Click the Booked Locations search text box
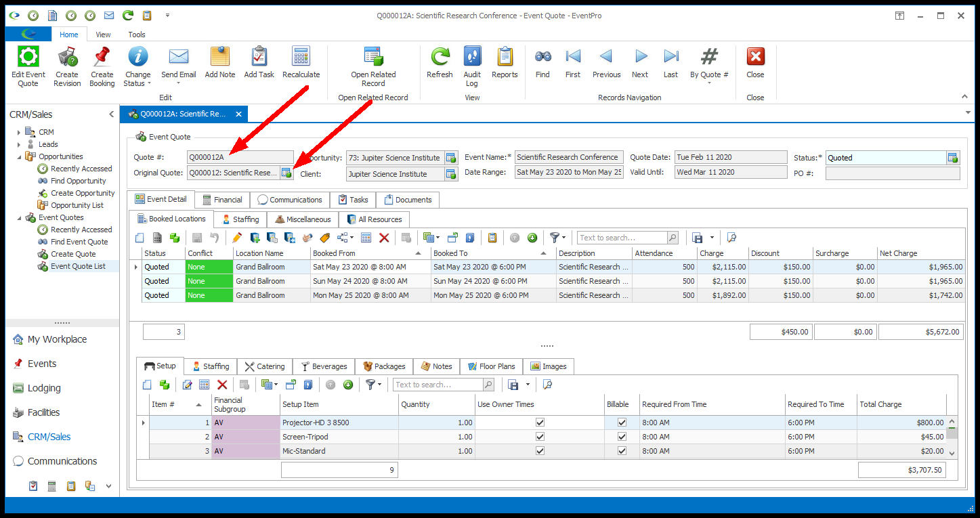The image size is (980, 518). click(622, 238)
